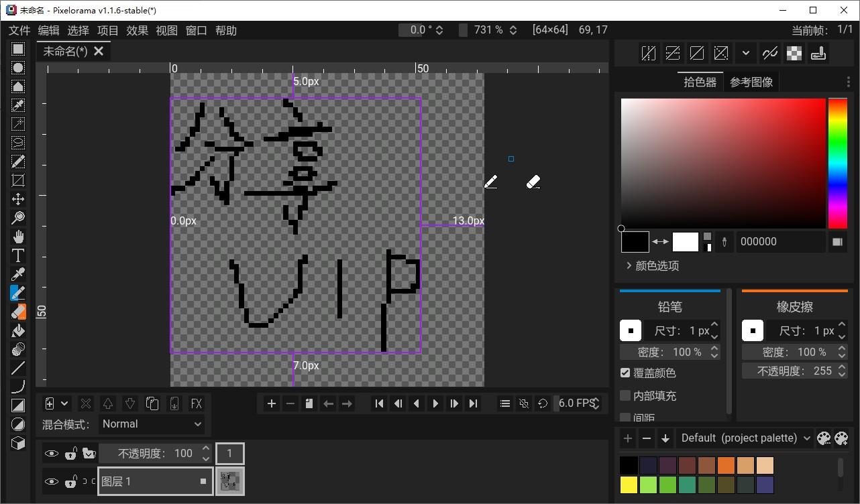Select the Rectangle selection tool
Screen dimensions: 860x504
[x=18, y=48]
